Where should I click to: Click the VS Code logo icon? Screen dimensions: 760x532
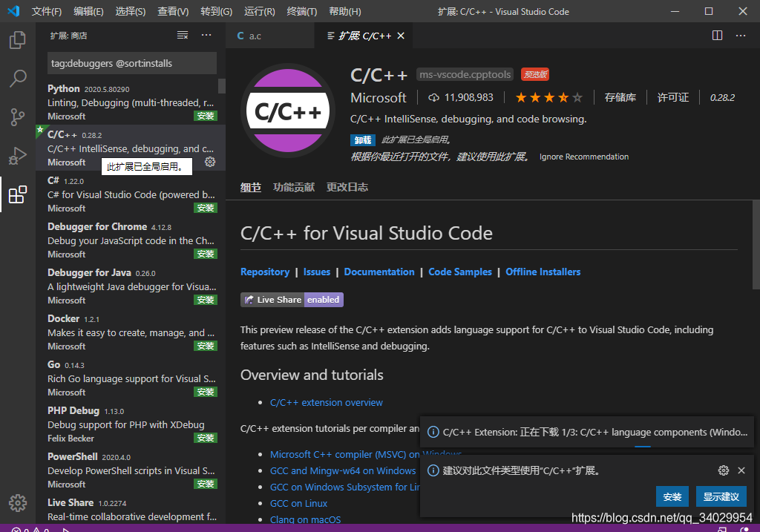[13, 11]
